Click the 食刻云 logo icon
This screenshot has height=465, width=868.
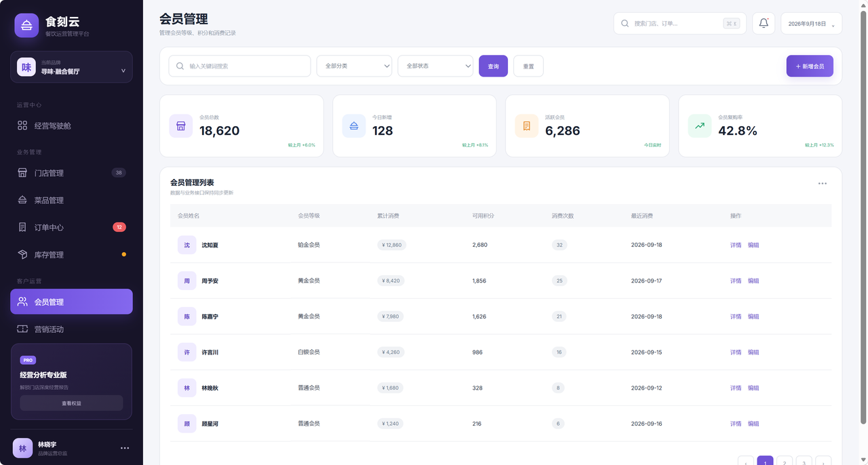pos(26,25)
